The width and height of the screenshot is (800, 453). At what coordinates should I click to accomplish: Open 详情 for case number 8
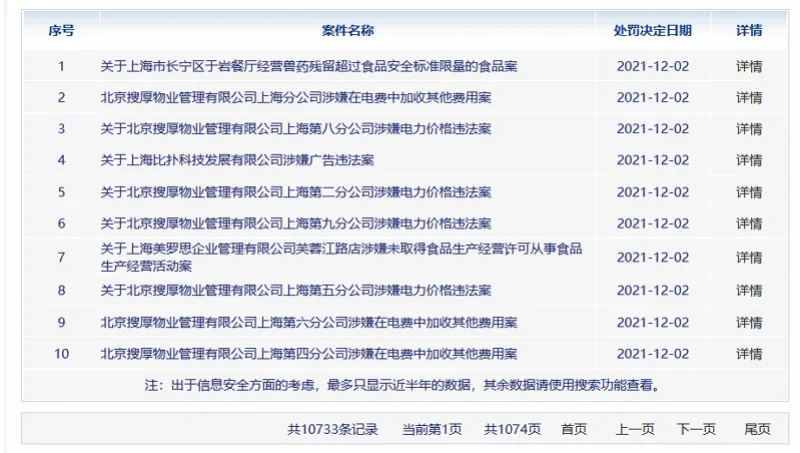748,291
